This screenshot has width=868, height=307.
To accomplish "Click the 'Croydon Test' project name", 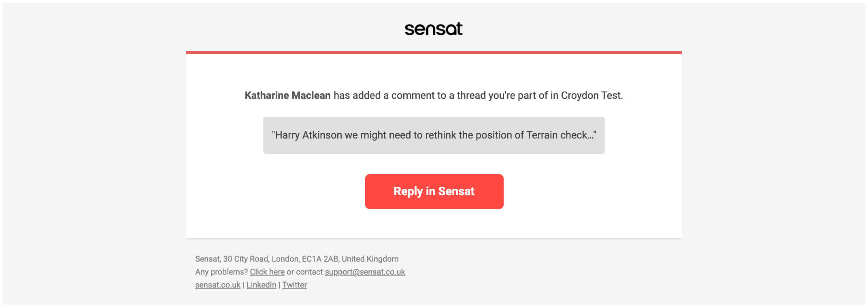I will (591, 95).
